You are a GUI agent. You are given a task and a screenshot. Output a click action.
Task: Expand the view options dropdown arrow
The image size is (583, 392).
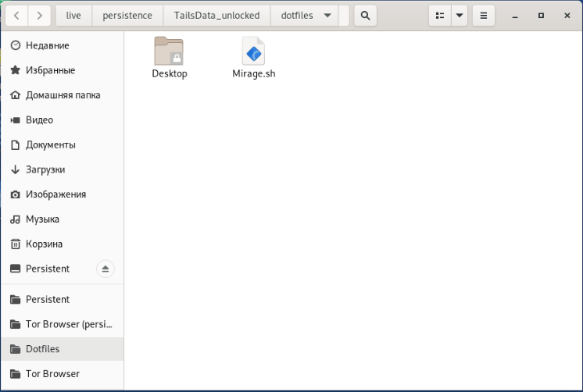coord(460,16)
